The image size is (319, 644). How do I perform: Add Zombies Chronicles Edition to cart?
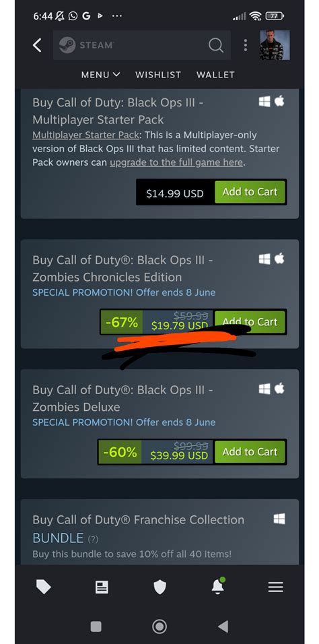pyautogui.click(x=250, y=321)
